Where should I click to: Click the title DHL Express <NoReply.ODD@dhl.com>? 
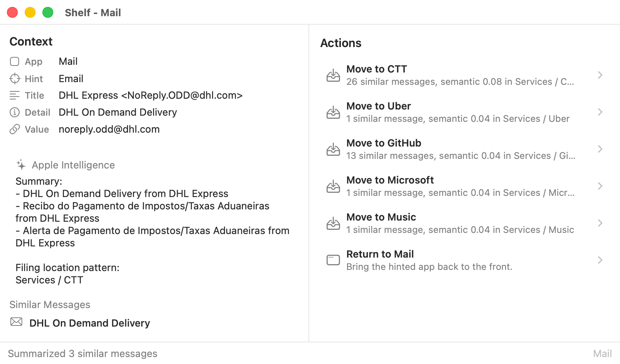(150, 95)
